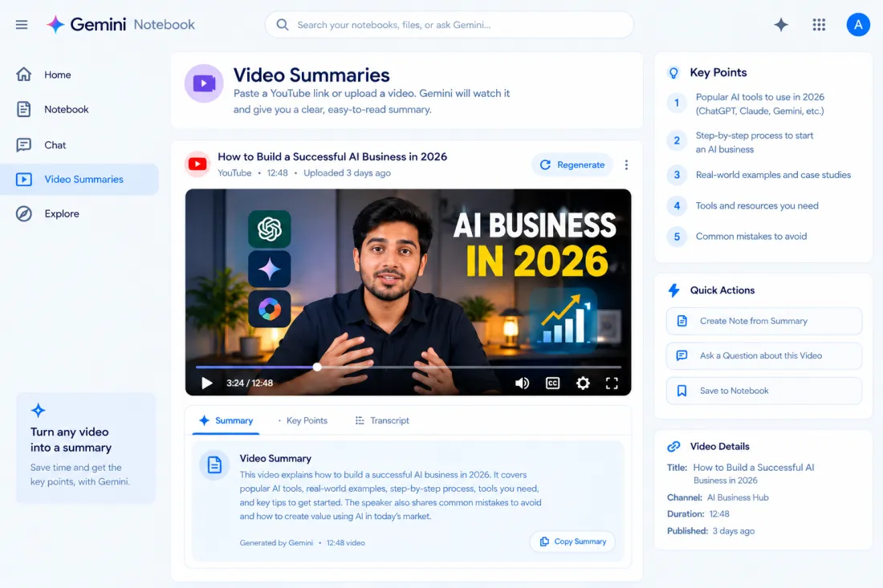
Task: Click the 3:24 / 12:48 time display
Action: (250, 383)
